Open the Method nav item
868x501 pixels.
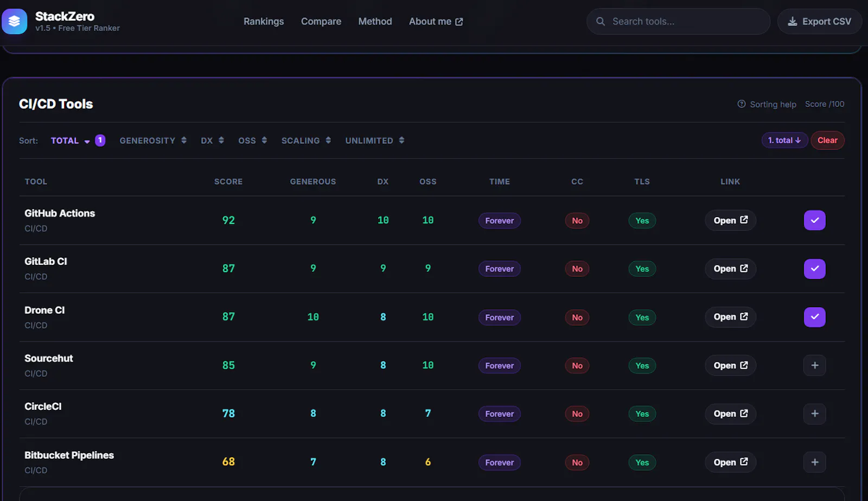(375, 21)
